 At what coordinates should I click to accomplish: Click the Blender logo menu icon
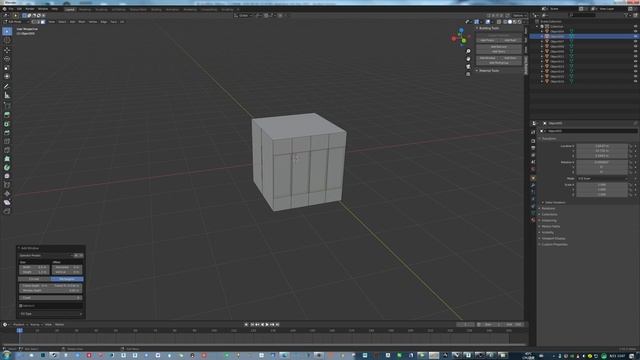coord(5,9)
